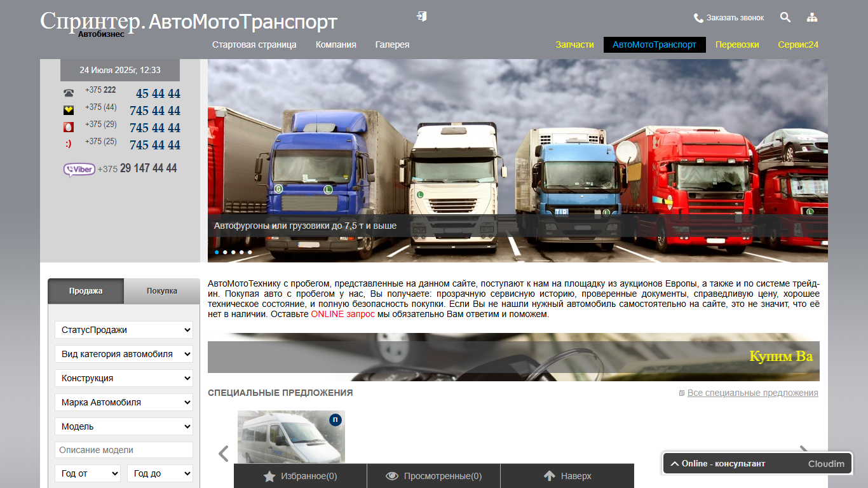Open the Компания menu item

tap(336, 44)
